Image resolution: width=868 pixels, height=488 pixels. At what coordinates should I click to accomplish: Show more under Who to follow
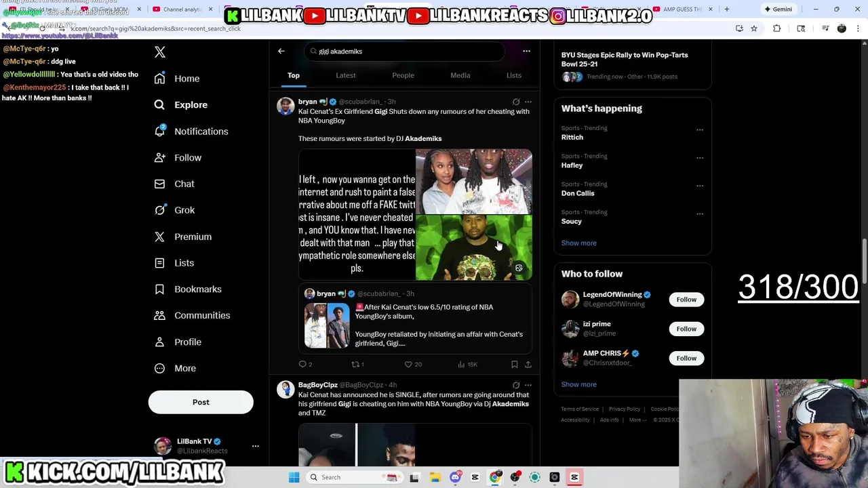[x=579, y=384]
